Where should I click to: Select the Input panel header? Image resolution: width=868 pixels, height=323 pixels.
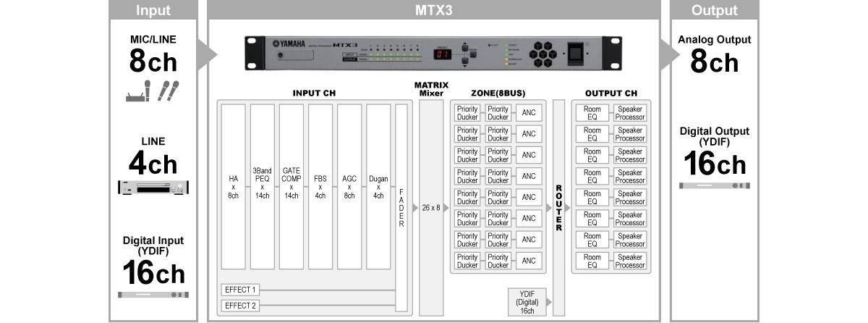click(153, 10)
